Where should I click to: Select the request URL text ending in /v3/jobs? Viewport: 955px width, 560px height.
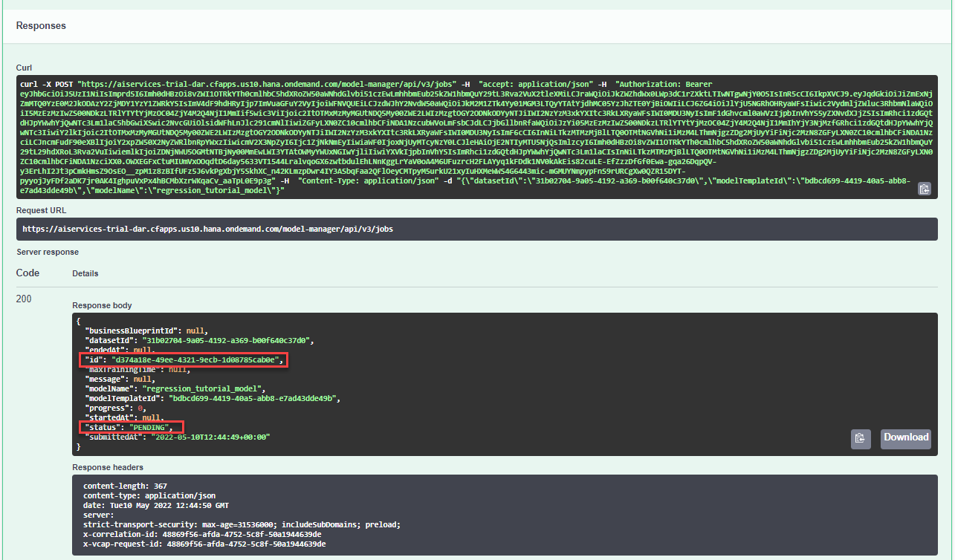point(207,229)
